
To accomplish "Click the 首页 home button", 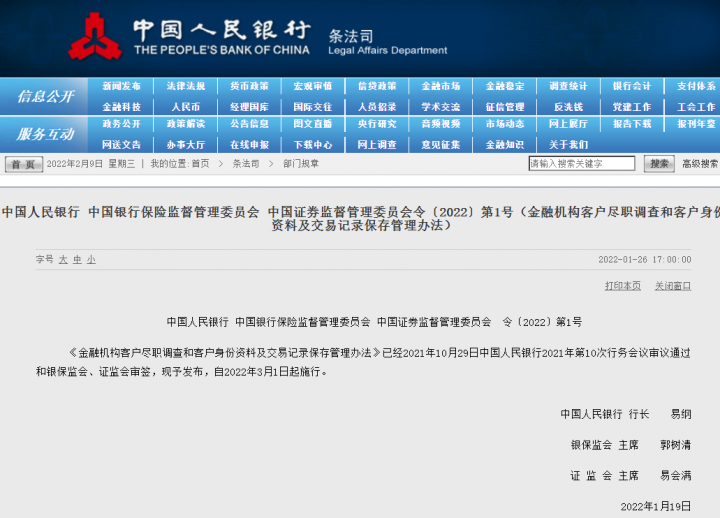I will (24, 164).
